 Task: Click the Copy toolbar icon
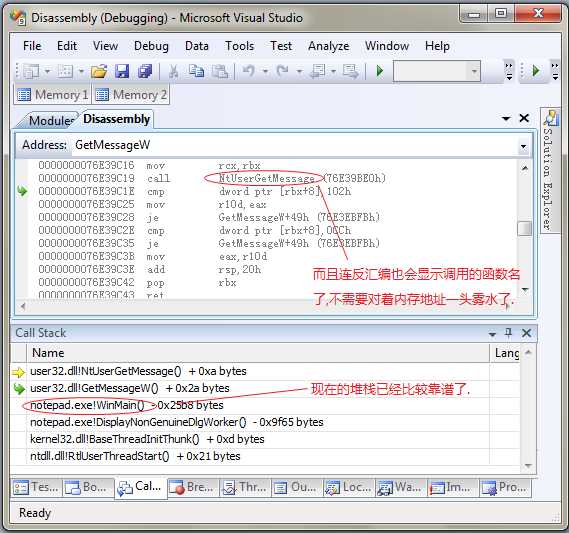196,71
